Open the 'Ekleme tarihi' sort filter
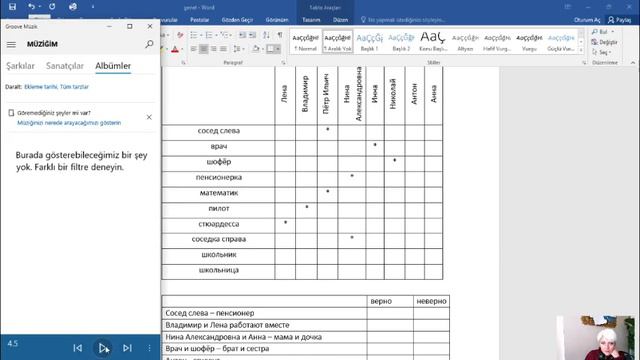Viewport: 640px width, 360px height. point(40,87)
